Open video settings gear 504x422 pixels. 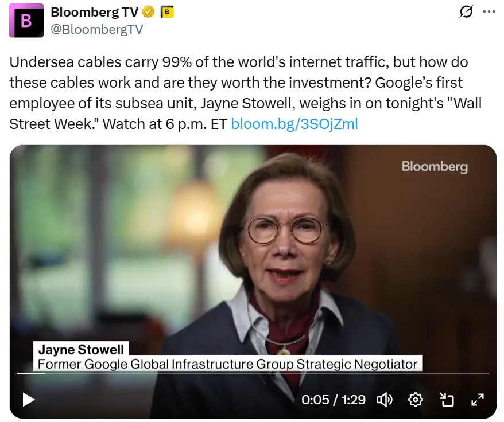pyautogui.click(x=415, y=399)
